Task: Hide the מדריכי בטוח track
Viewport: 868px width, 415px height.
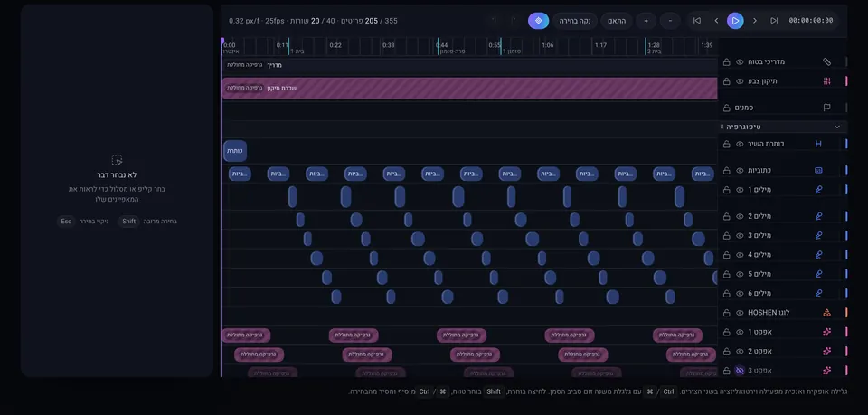Action: pos(740,62)
